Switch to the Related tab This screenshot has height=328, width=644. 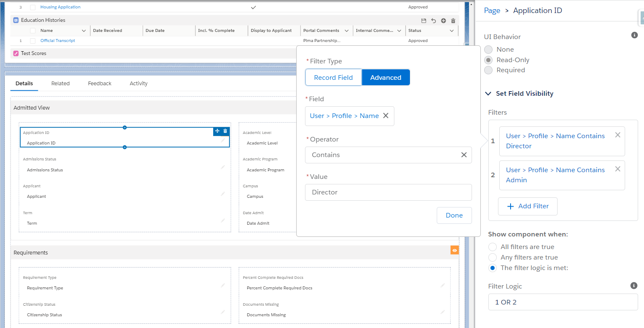60,84
